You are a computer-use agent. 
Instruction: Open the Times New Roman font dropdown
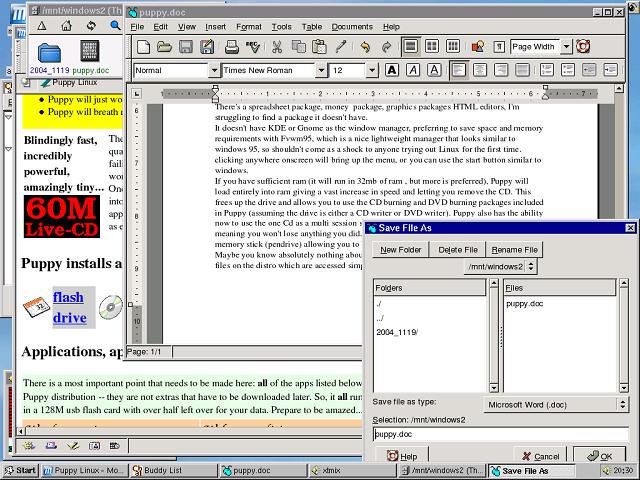[x=323, y=71]
